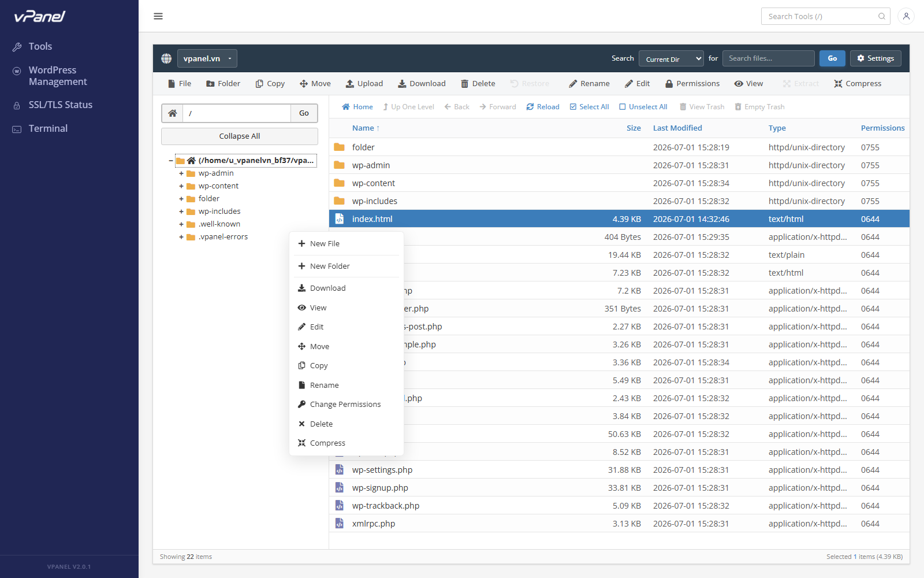Click the Rename toolbar button
924x578 pixels.
tap(589, 84)
